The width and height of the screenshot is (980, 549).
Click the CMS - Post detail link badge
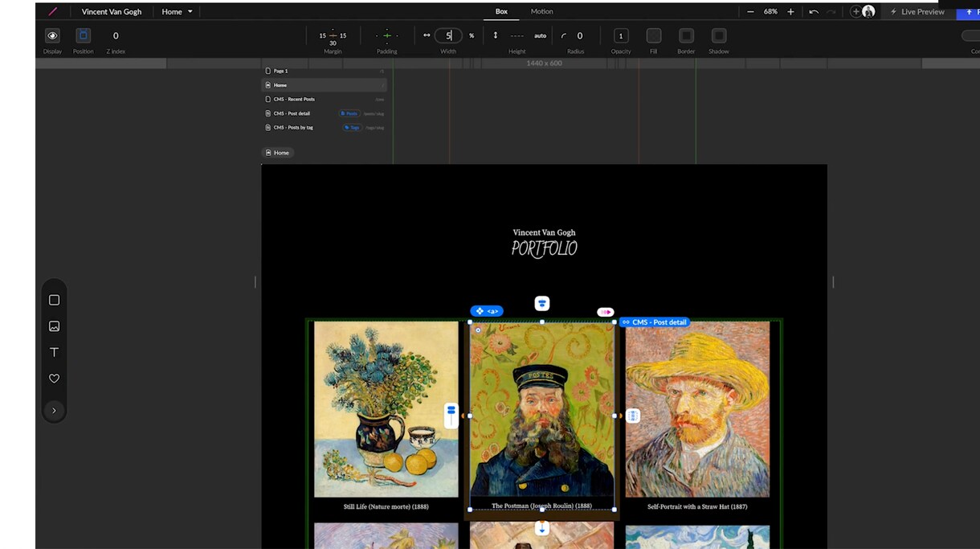tap(655, 322)
